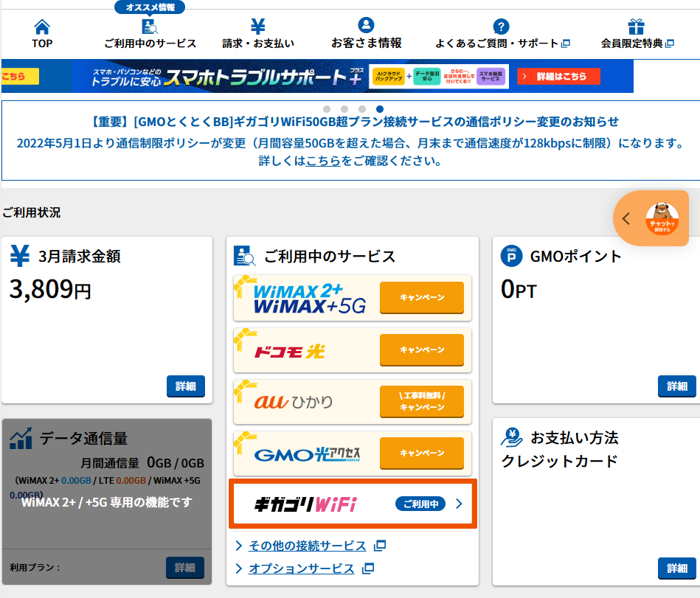The width and height of the screenshot is (700, 598).
Task: Click WiMAX 2+ キャンペーン button
Action: [x=422, y=298]
